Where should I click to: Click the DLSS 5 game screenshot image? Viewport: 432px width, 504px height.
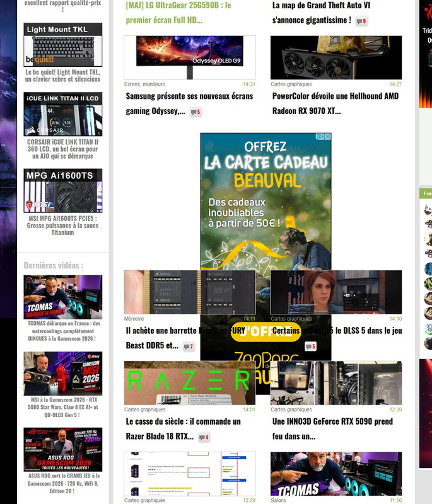tap(336, 292)
